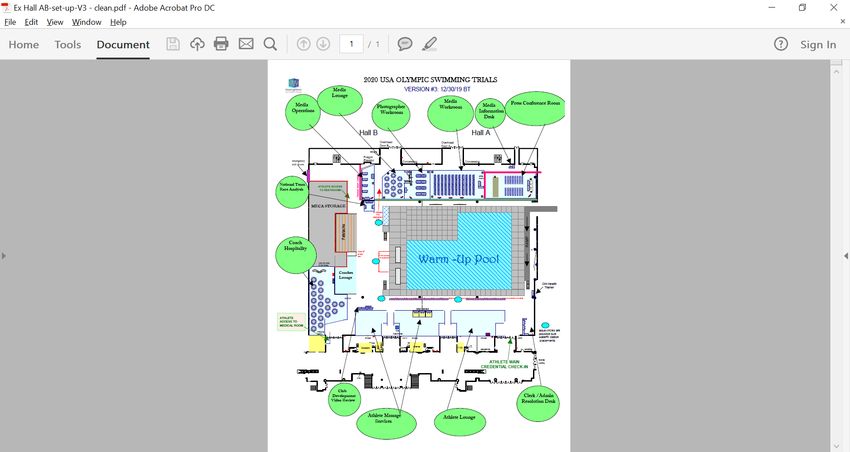The width and height of the screenshot is (850, 452).
Task: Open the Edit menu
Action: click(31, 22)
